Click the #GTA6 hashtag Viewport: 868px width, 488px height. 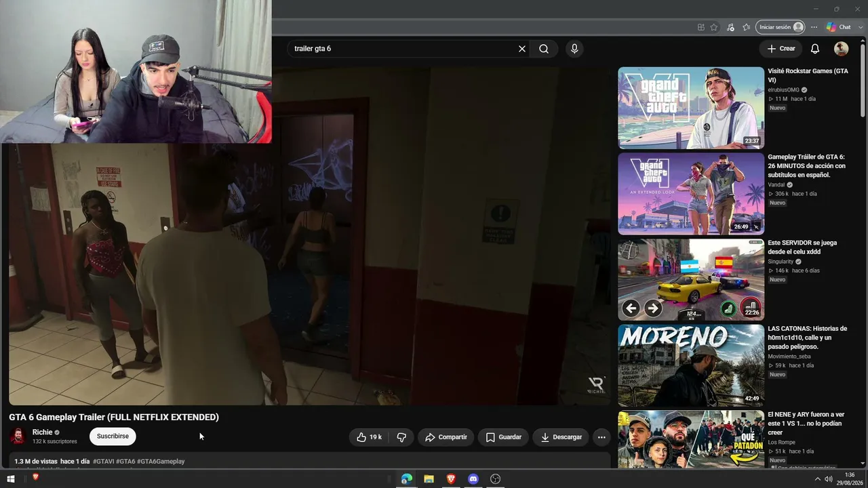point(125,462)
